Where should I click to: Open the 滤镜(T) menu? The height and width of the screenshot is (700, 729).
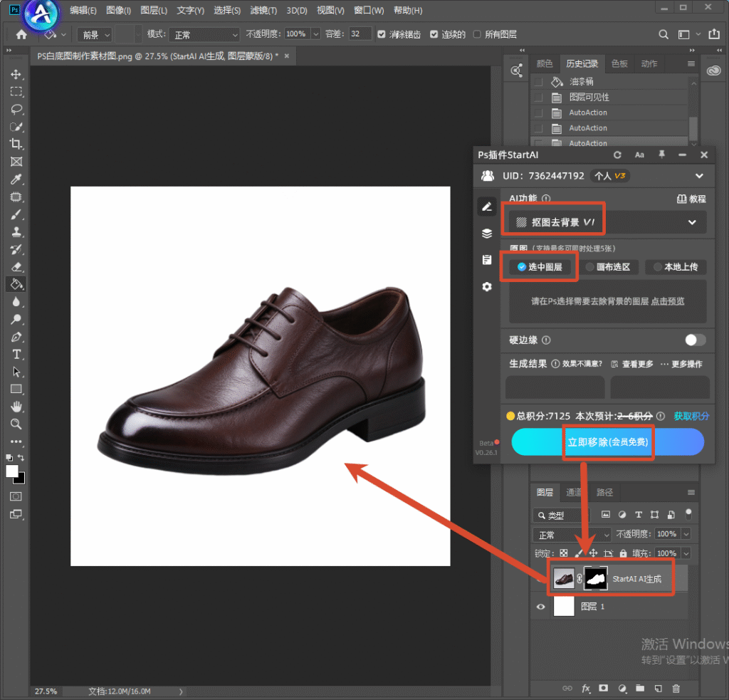tap(263, 10)
